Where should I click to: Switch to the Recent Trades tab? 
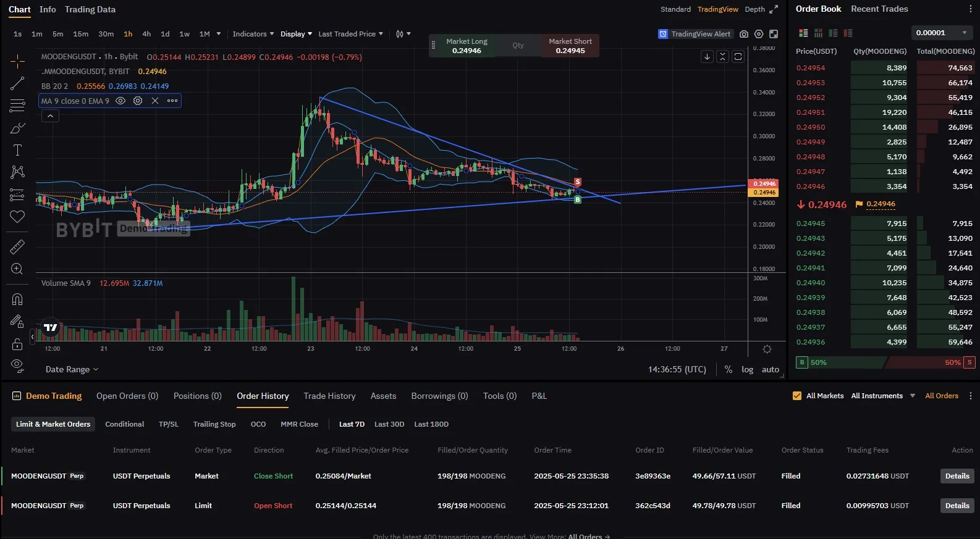pos(879,9)
